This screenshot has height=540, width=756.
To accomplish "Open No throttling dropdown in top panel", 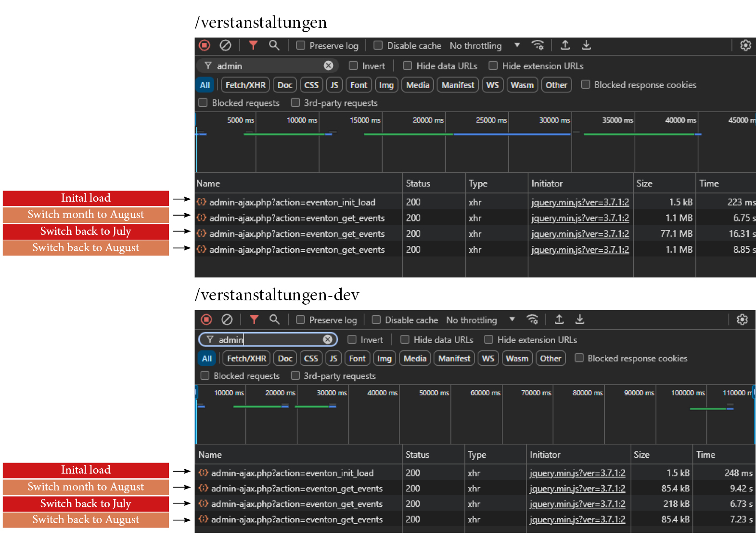I will pyautogui.click(x=485, y=45).
